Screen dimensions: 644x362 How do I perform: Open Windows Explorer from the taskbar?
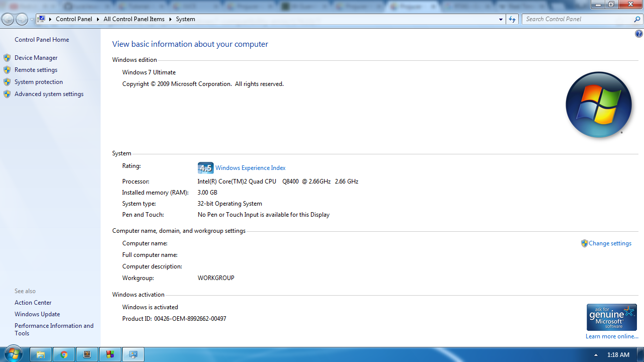point(41,354)
